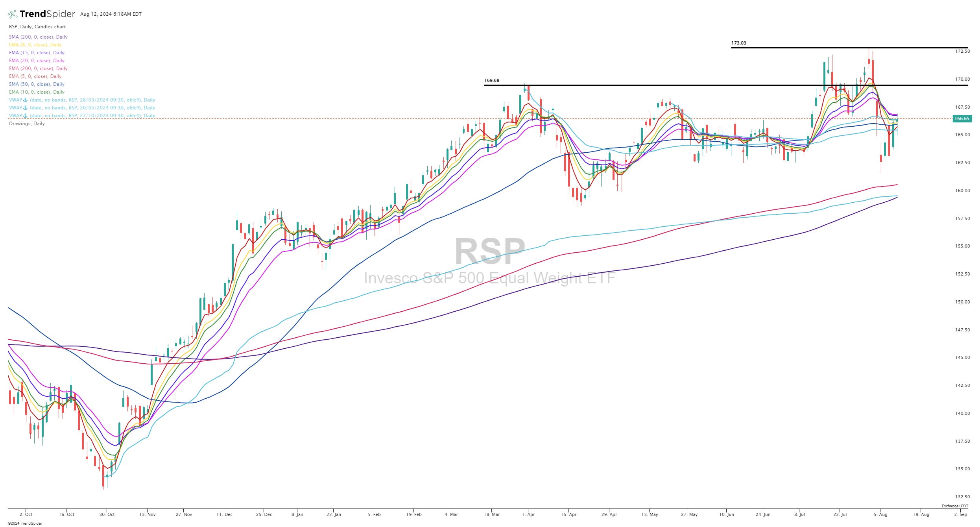Image resolution: width=980 pixels, height=527 pixels.
Task: Click the '16. Oct' date axis label
Action: click(66, 514)
